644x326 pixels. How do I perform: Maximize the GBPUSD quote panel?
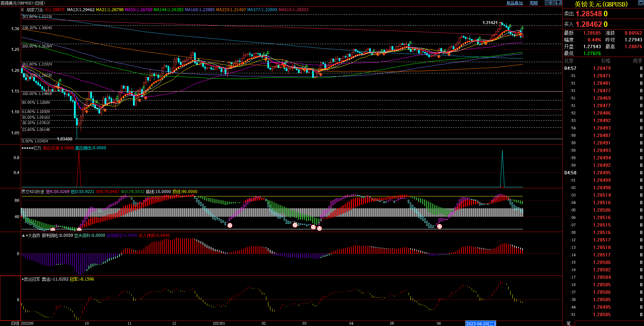click(601, 4)
